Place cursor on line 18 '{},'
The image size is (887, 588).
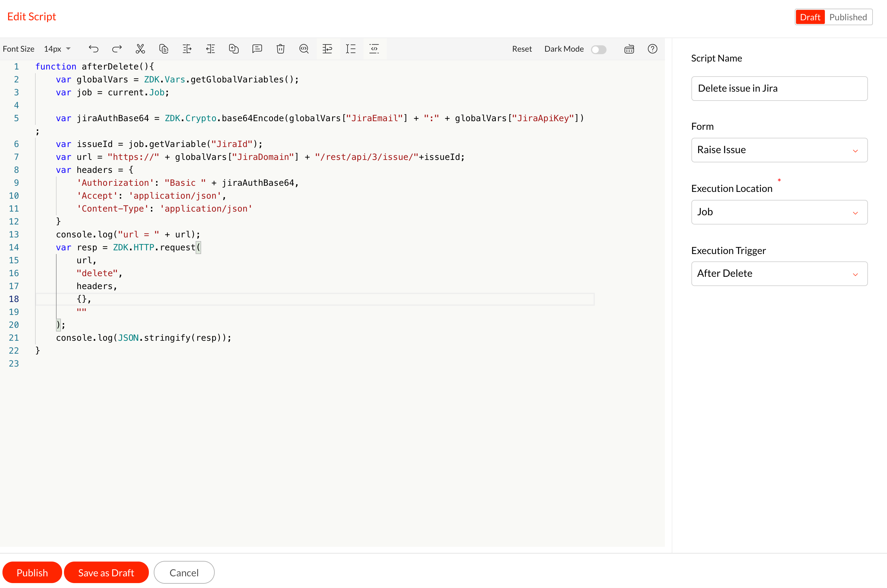pos(84,299)
